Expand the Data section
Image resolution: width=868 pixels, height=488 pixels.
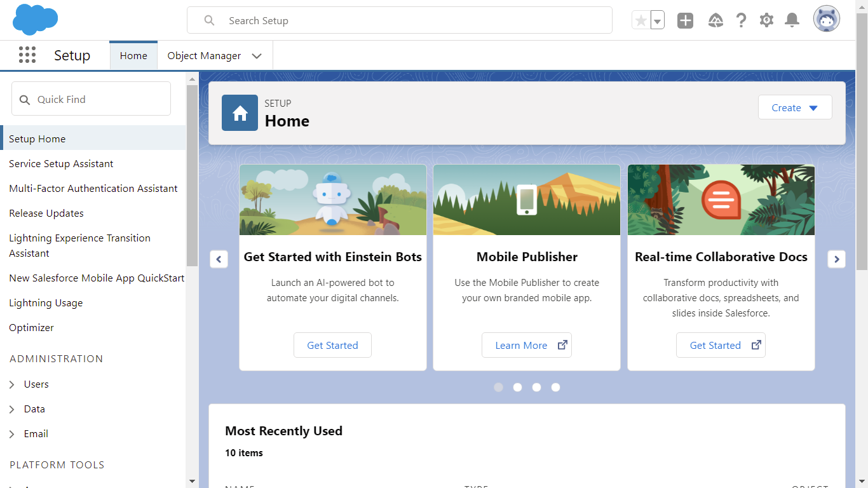coord(12,409)
